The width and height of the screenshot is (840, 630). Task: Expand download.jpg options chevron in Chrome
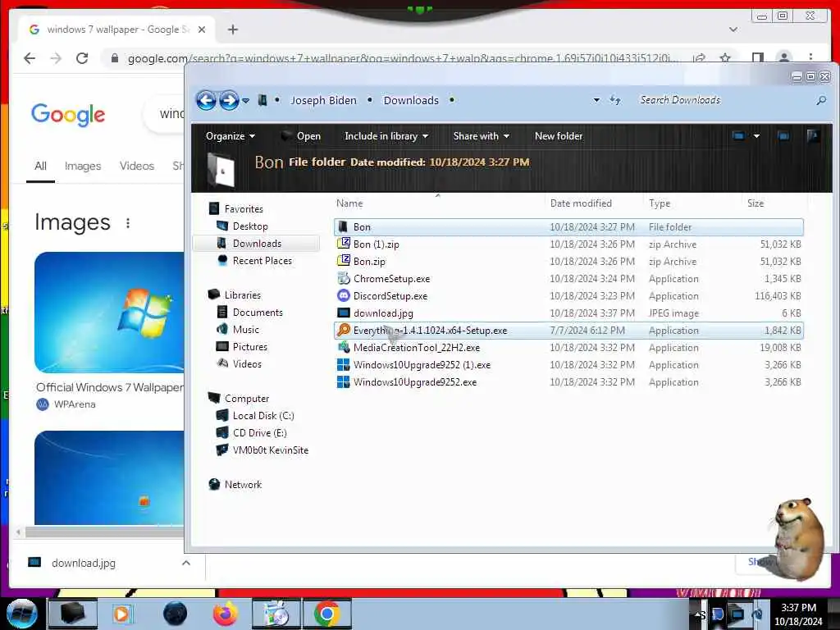186,563
